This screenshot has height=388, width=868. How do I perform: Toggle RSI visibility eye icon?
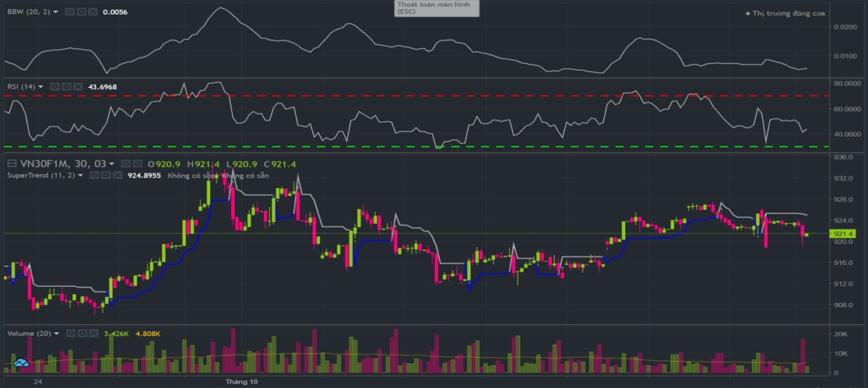[x=54, y=86]
